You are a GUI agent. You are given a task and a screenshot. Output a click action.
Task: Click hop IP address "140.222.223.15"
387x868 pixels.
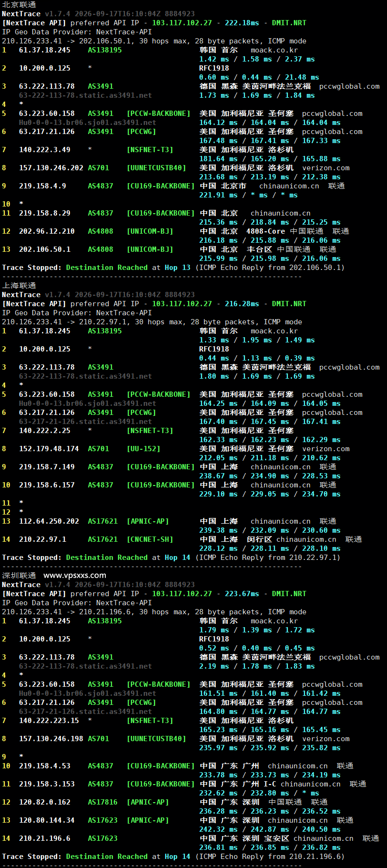[x=49, y=721]
